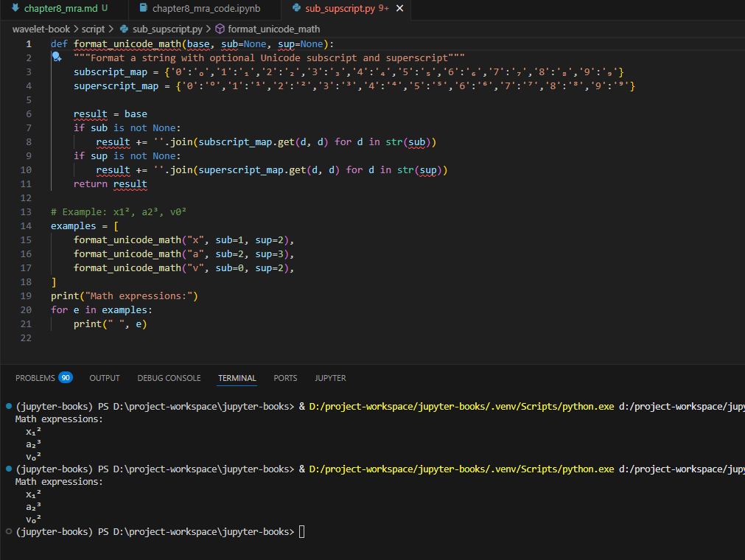Click the notebook icon on chapter8_mra_code.ipynb tab
This screenshot has height=560, width=745.
144,10
